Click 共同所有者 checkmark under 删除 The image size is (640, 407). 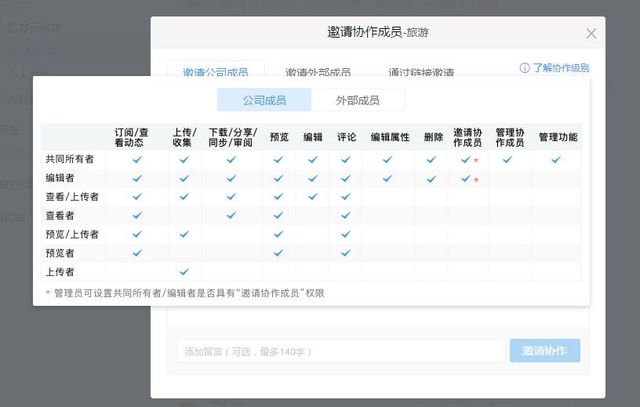pos(431,160)
